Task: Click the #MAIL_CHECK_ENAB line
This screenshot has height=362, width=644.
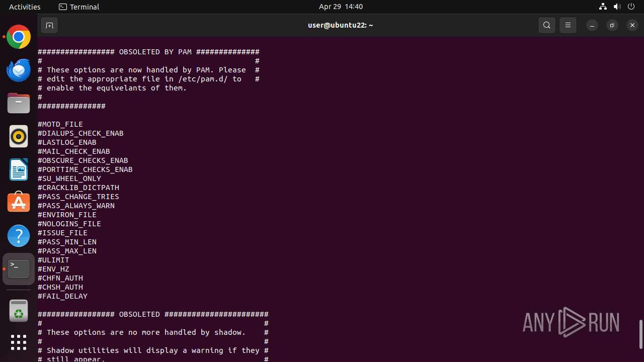Action: pyautogui.click(x=74, y=151)
